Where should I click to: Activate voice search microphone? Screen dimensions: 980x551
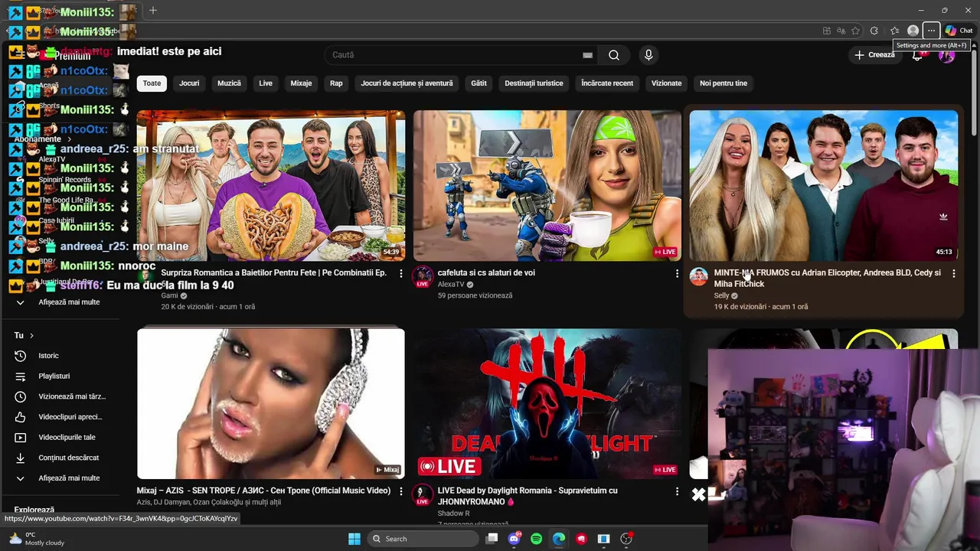[x=648, y=55]
